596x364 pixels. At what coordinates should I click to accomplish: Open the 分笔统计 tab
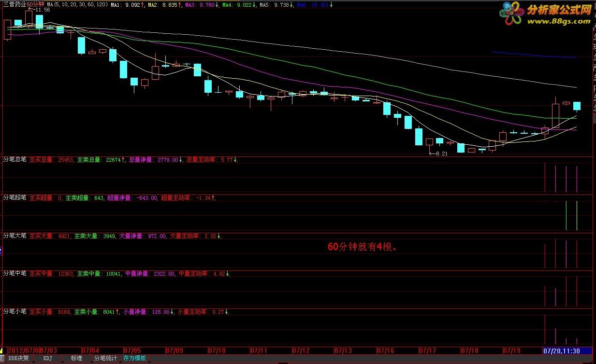click(105, 359)
